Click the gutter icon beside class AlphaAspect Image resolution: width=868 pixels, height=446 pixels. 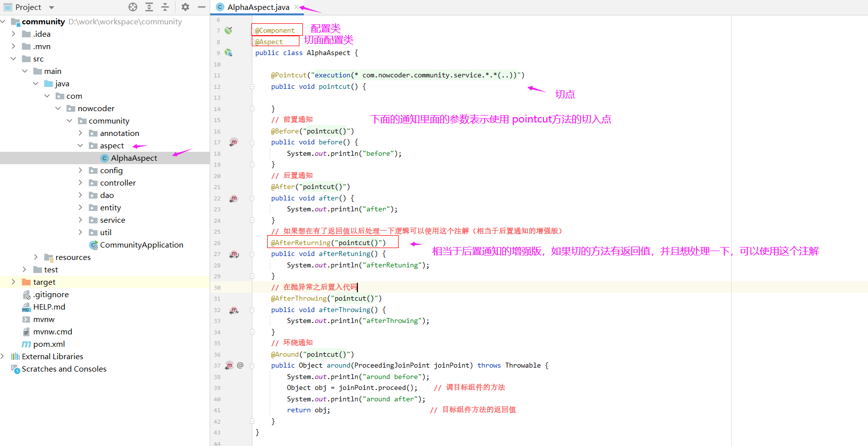pyautogui.click(x=229, y=53)
